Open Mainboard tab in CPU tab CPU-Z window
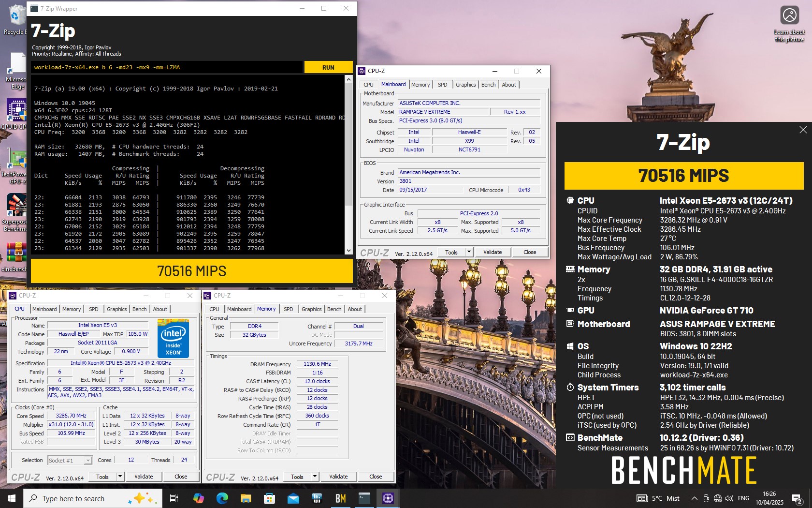The height and width of the screenshot is (508, 812). 44,309
